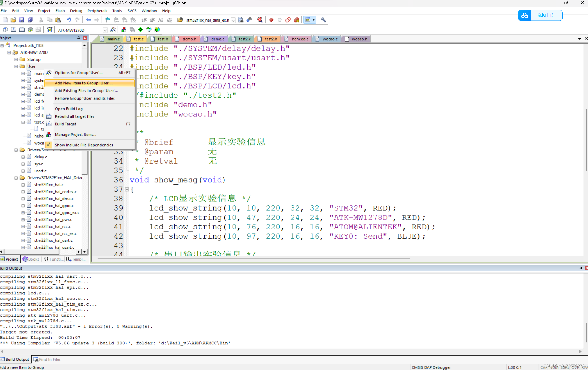The image size is (588, 370).
Task: Switch to the Find In Files bottom tab
Action: click(47, 360)
